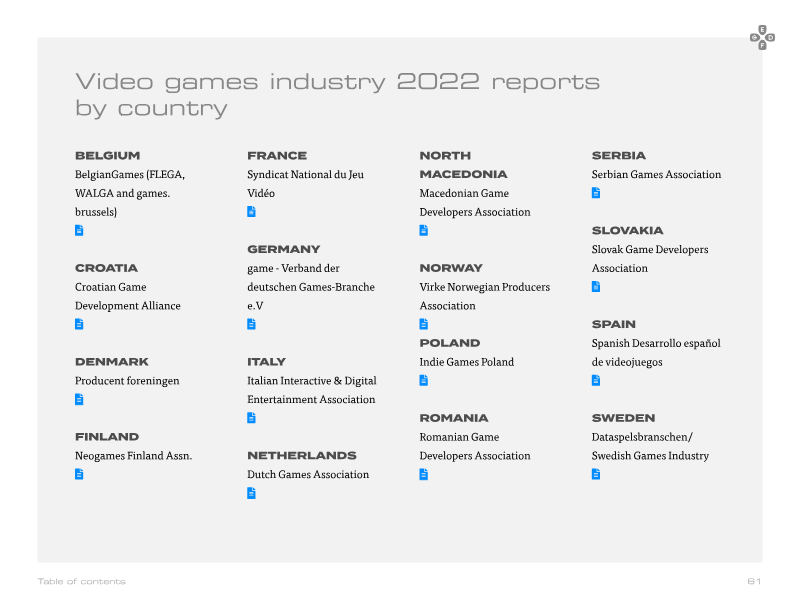Screen dimensions: 800x600
Task: Select 'Indie Games Poland' text
Action: point(467,362)
